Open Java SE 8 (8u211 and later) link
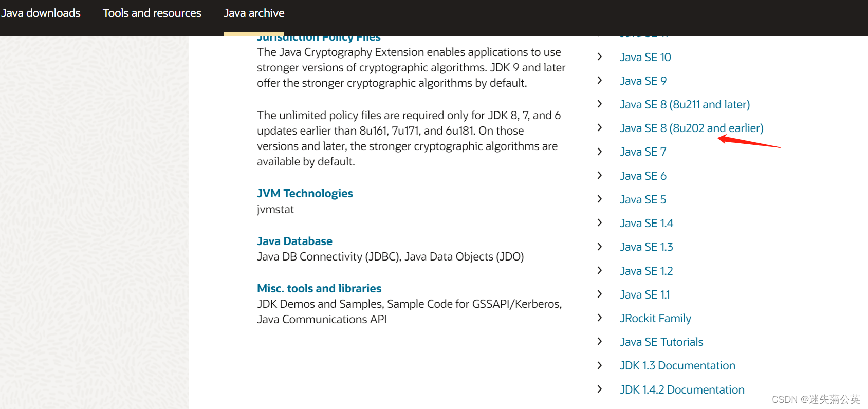Viewport: 868px width, 409px height. [685, 104]
